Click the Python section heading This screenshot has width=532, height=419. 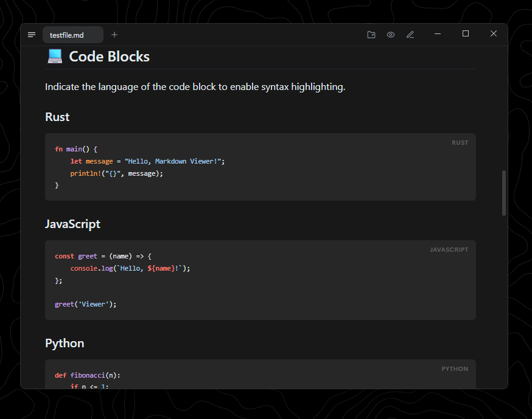tap(65, 343)
